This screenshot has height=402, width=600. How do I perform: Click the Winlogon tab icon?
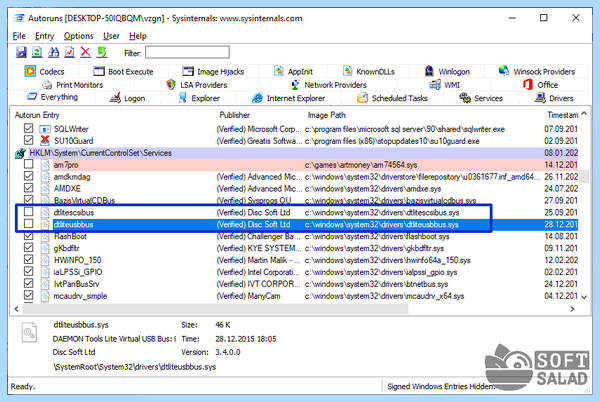(429, 71)
